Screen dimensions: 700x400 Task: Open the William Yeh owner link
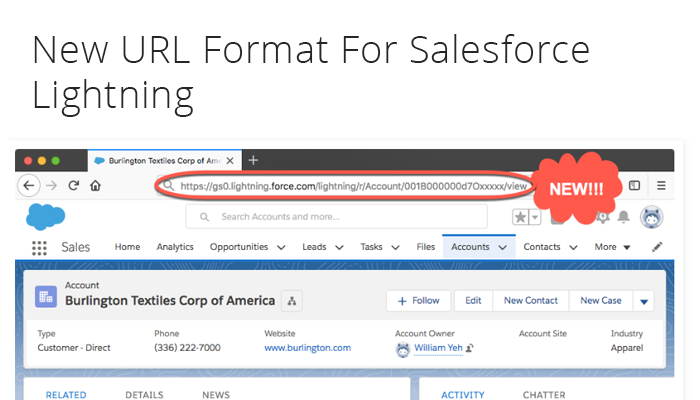tap(438, 348)
